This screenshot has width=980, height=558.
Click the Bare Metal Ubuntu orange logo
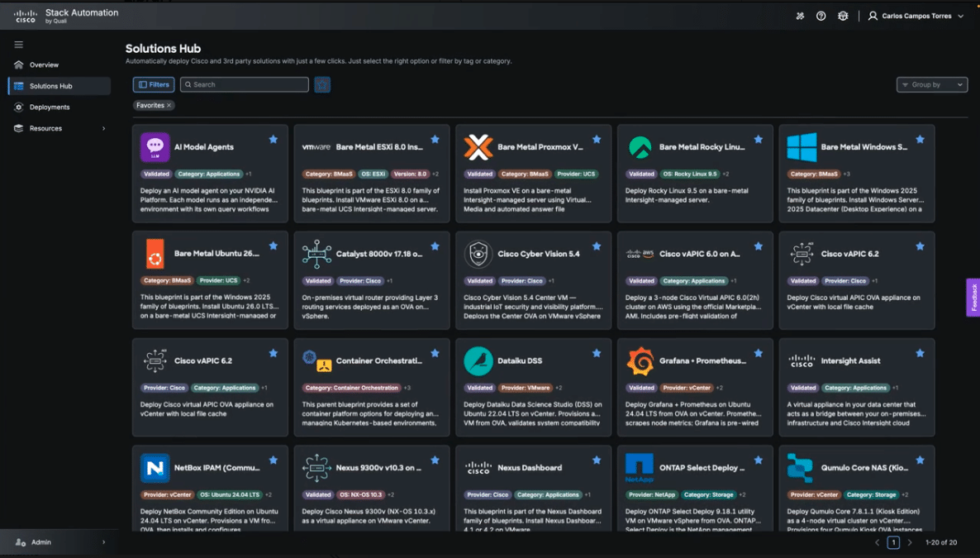155,254
